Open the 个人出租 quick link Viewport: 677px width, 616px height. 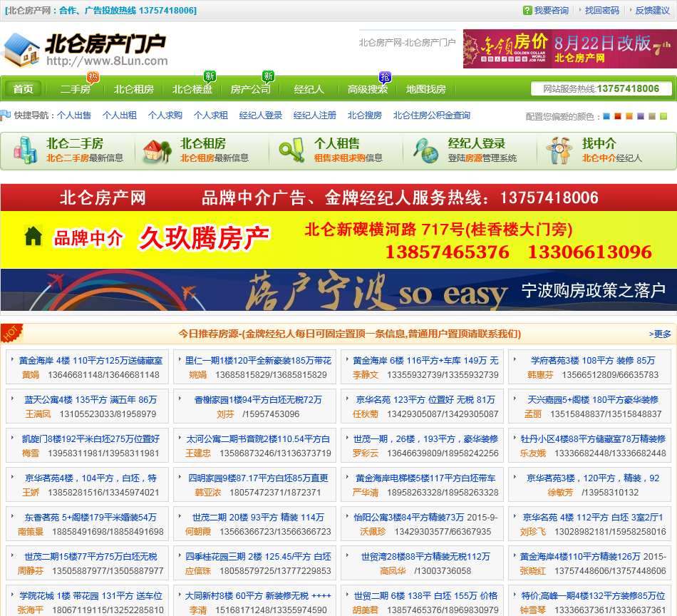click(x=120, y=115)
